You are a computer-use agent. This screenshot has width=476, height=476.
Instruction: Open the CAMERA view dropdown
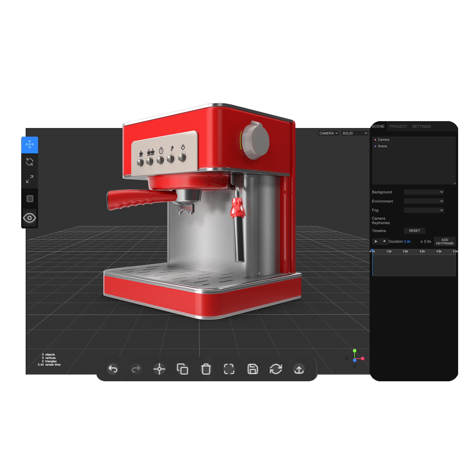tap(329, 133)
